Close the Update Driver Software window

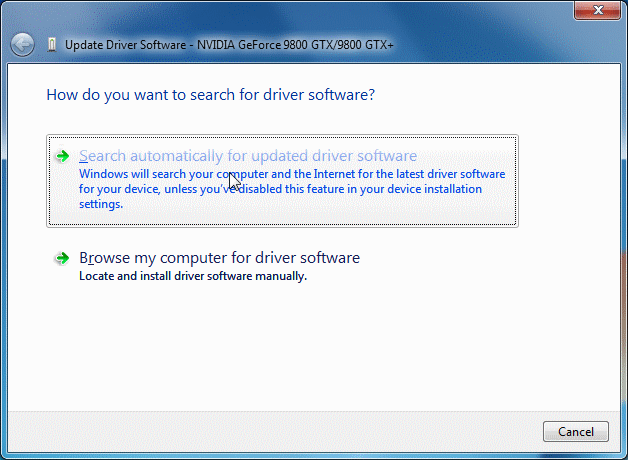click(x=598, y=10)
